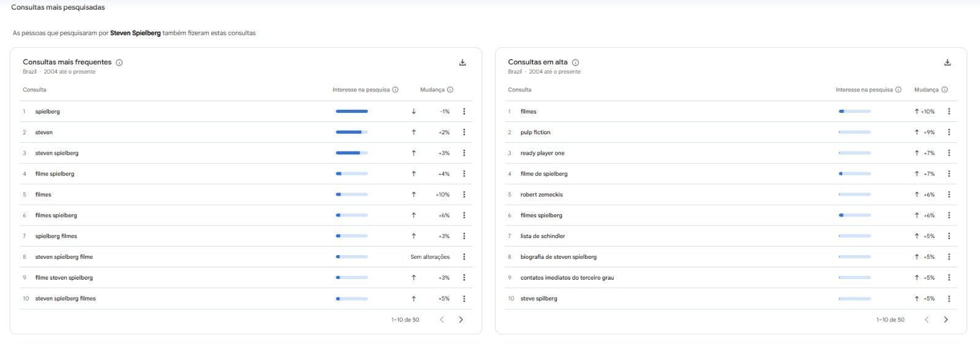Click interest bar for steven row
The height and width of the screenshot is (344, 980).
(352, 132)
